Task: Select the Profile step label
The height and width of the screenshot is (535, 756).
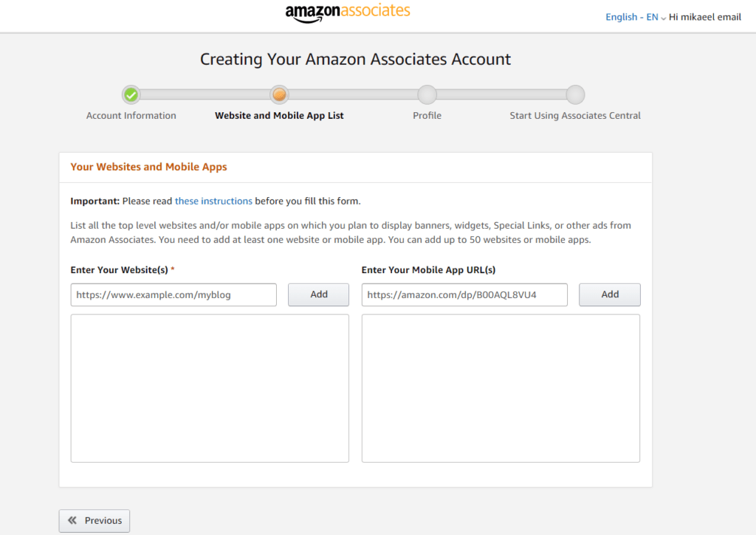Action: point(427,115)
